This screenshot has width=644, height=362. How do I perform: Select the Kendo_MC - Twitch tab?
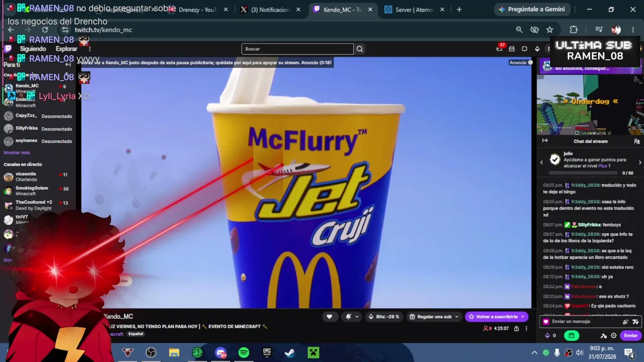[x=343, y=10]
